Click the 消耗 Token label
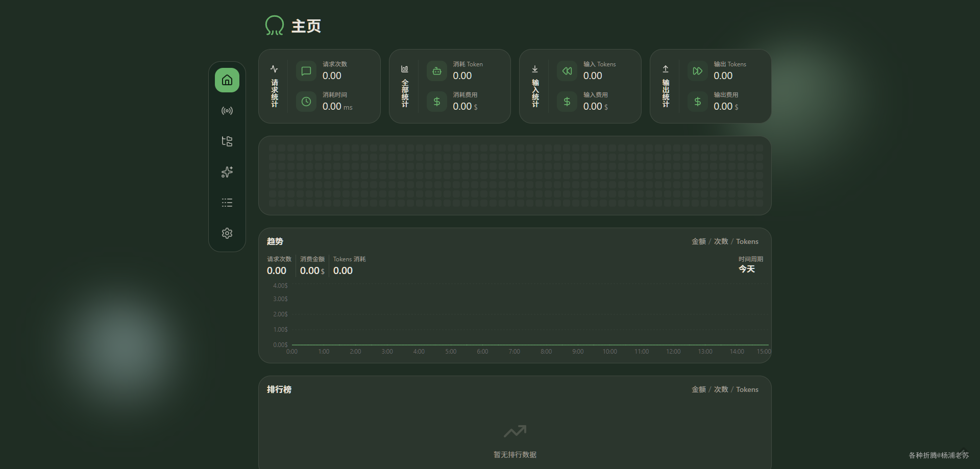Screen dimensions: 980x469 (x=468, y=64)
